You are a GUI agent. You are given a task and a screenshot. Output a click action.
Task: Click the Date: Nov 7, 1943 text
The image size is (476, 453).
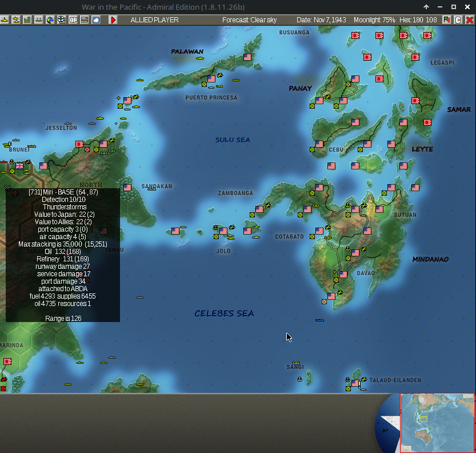pos(321,20)
